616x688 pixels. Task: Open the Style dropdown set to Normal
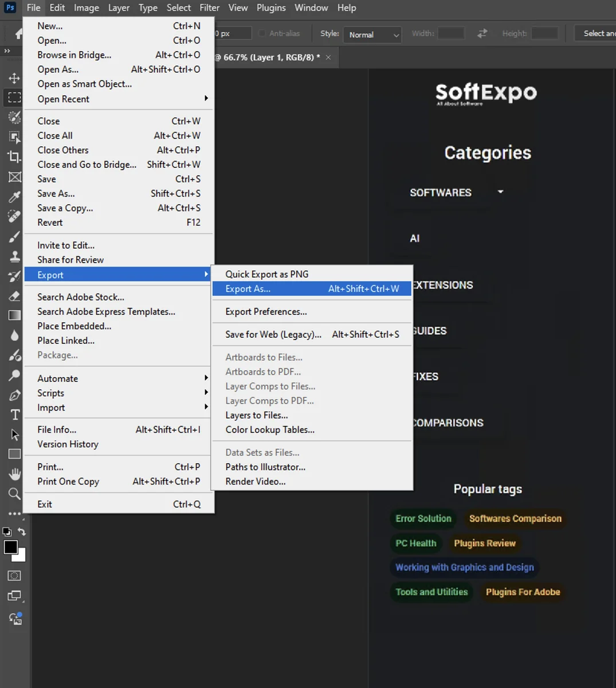tap(372, 34)
